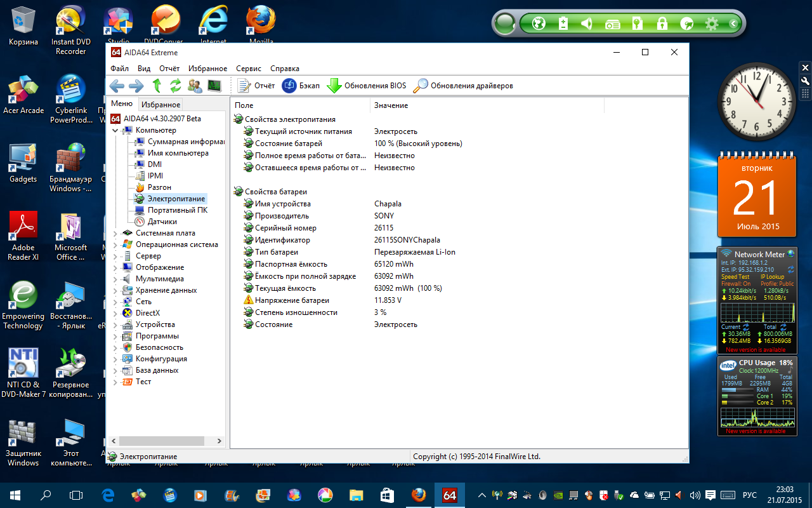
Task: Select the DMI tree item
Action: (x=148, y=164)
